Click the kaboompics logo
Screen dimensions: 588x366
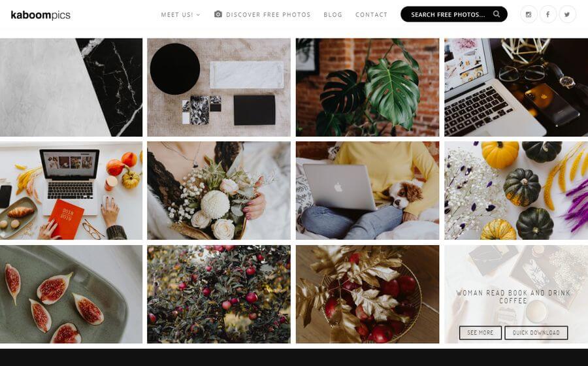click(41, 15)
